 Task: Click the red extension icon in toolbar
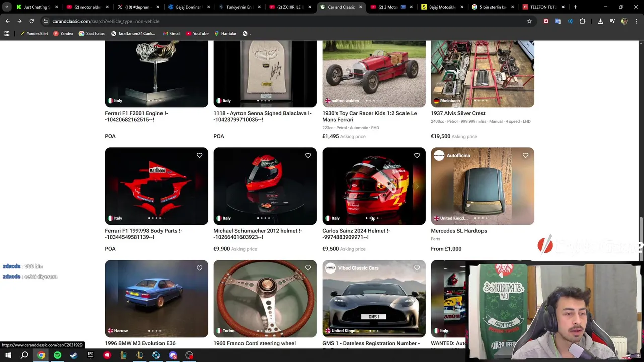click(x=546, y=21)
